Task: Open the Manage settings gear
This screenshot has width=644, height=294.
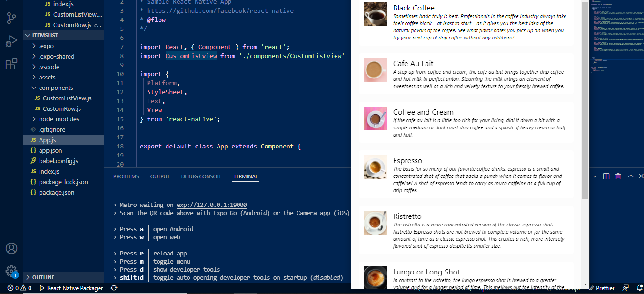Action: point(11,271)
